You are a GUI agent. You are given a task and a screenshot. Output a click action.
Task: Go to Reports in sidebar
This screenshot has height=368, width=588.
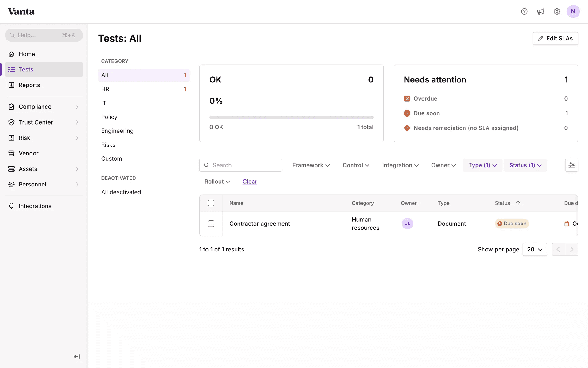click(29, 85)
